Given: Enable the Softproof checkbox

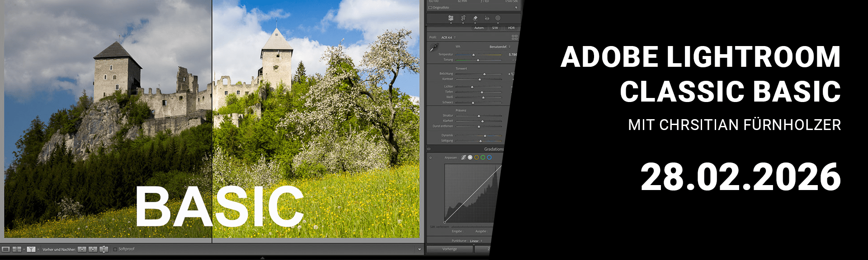Looking at the screenshot, I should 115,249.
